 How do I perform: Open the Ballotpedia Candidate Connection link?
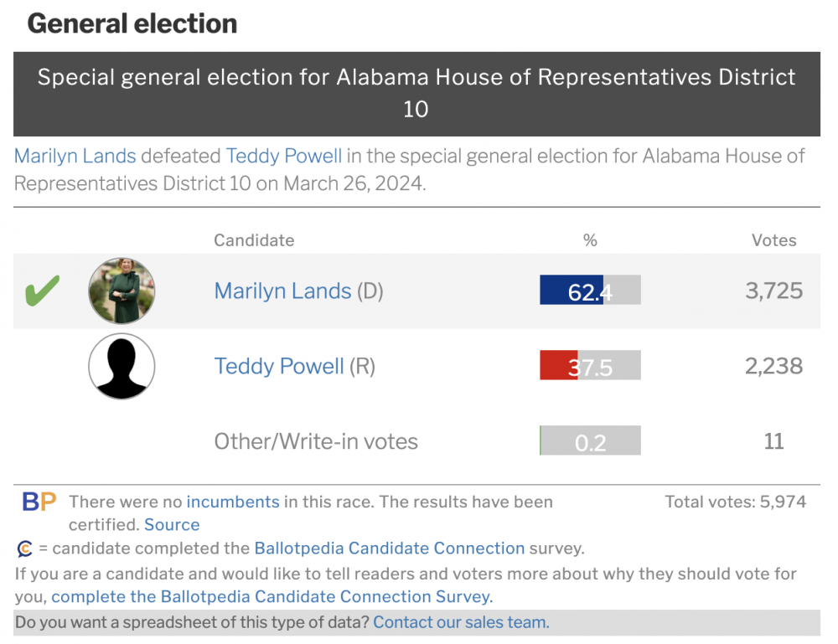(390, 549)
